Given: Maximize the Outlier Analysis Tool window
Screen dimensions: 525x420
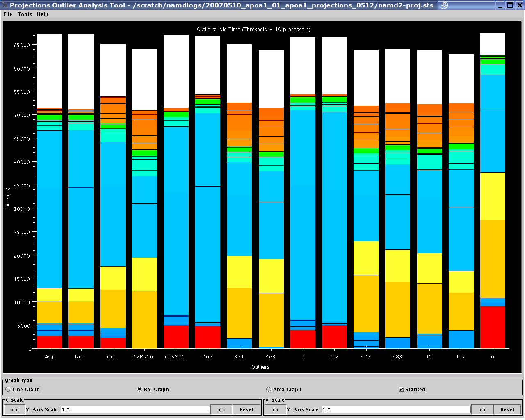Looking at the screenshot, I should tap(510, 5).
